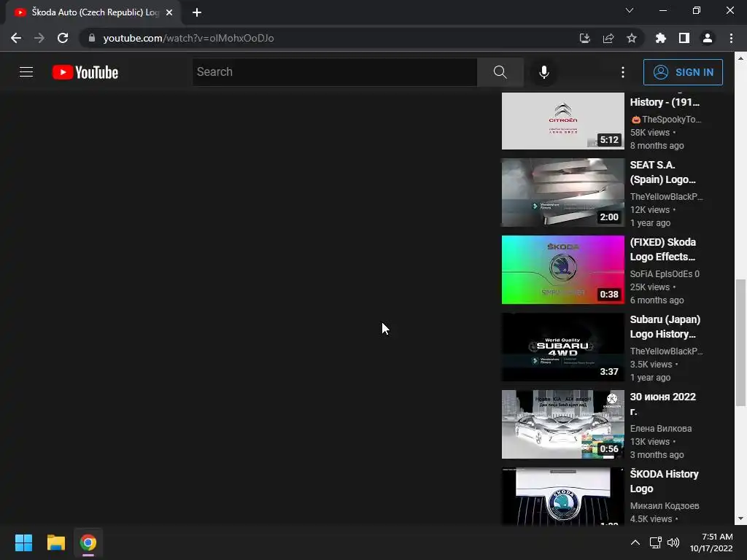747x560 pixels.
Task: Focus the YouTube Search field
Action: point(335,72)
